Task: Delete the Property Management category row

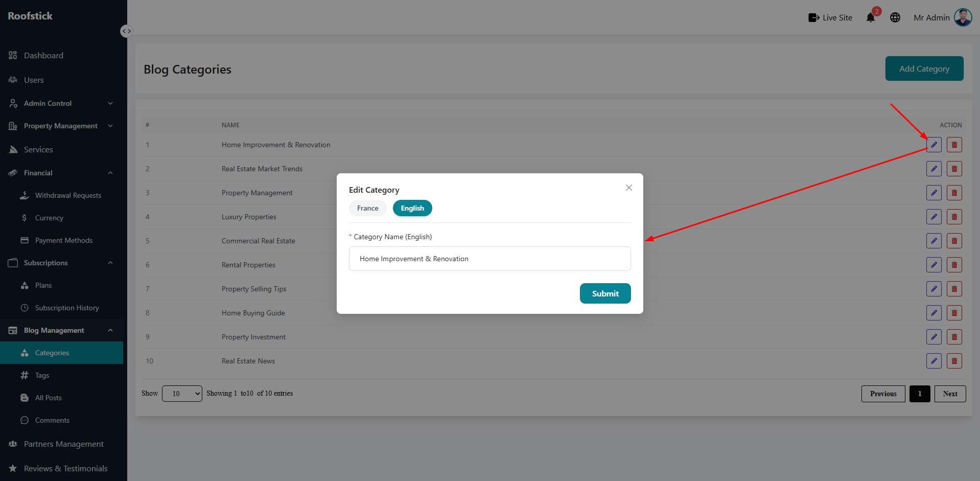Action: (954, 193)
